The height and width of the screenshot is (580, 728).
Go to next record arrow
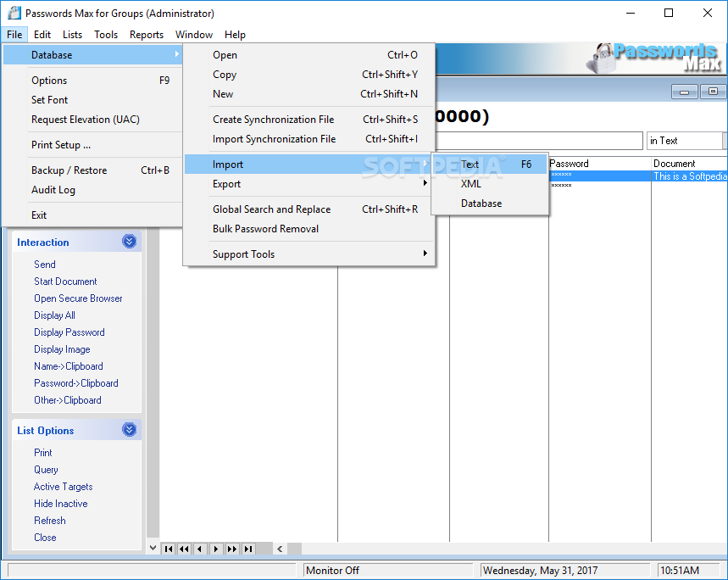click(216, 549)
